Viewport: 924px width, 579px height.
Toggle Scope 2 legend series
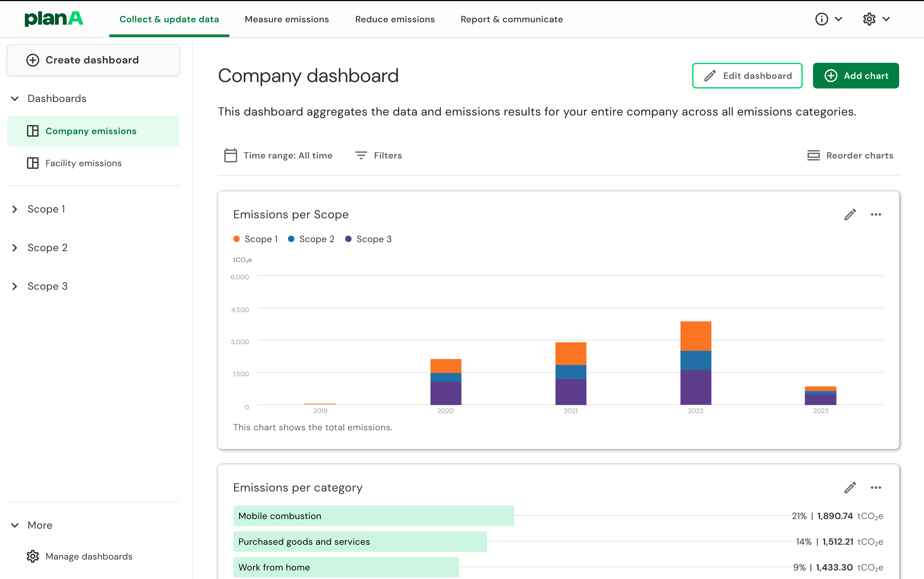[x=311, y=239]
